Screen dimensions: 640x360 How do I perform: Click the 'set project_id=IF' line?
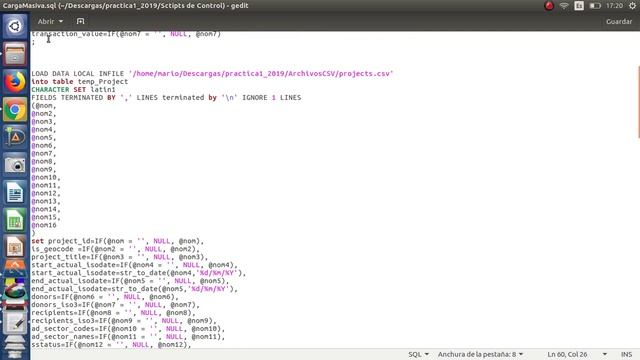(x=118, y=241)
